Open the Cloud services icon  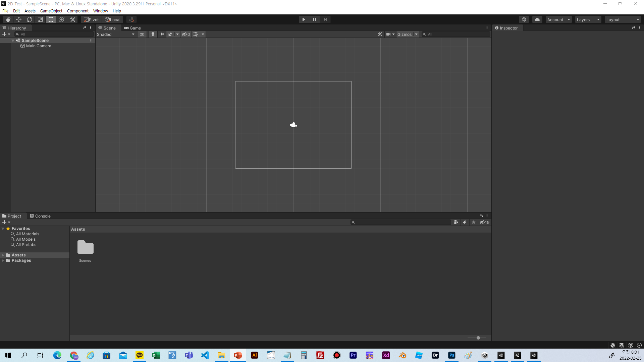pos(537,19)
